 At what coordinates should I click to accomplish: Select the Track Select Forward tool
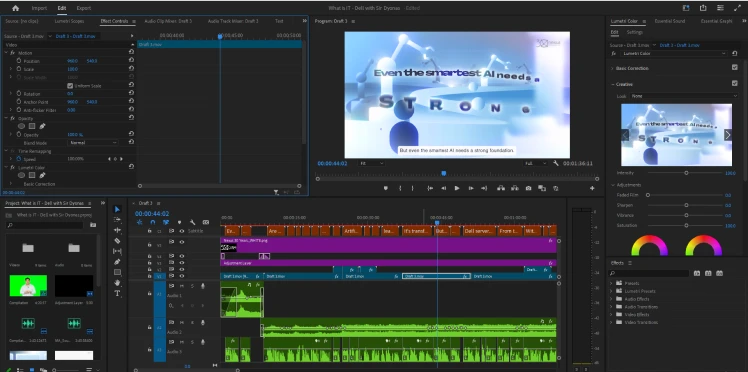click(x=117, y=220)
